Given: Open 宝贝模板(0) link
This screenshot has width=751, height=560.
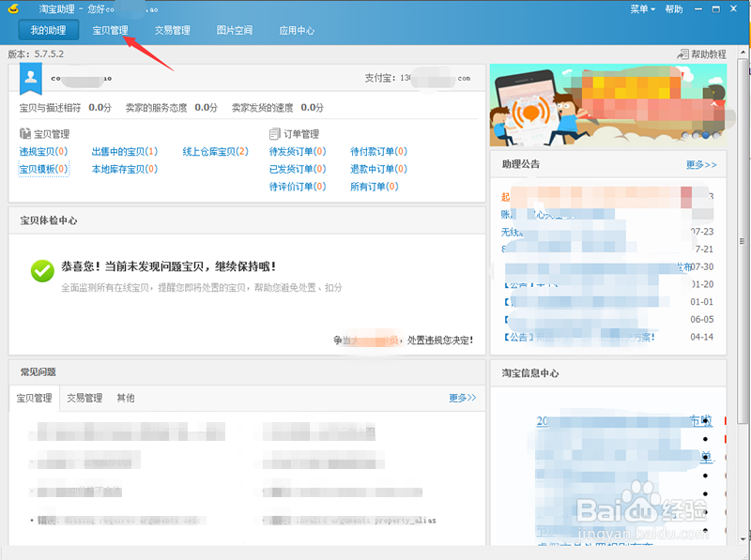Looking at the screenshot, I should (43, 169).
